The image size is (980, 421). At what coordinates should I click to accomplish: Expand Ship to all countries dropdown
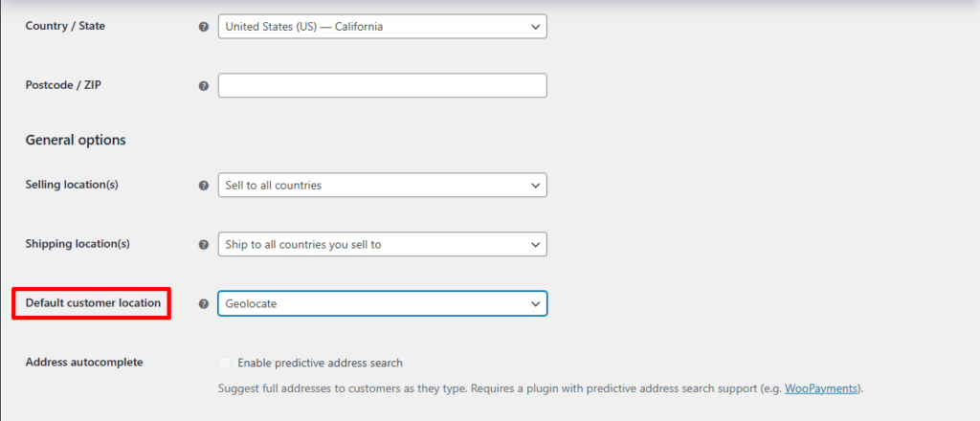[x=382, y=245]
